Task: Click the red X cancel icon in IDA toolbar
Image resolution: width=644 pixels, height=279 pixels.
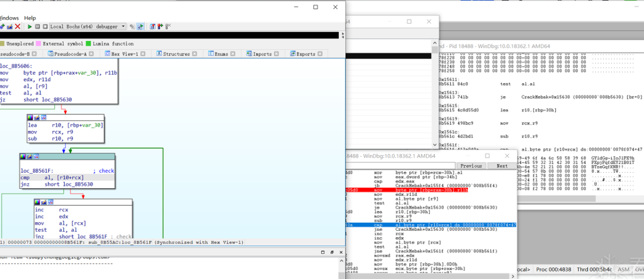Action: [18, 26]
